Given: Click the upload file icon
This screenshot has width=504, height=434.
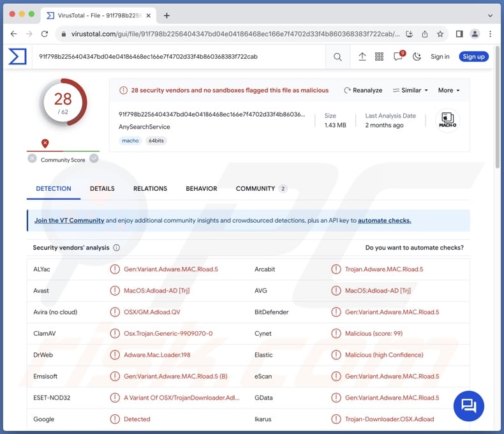Looking at the screenshot, I should (362, 57).
